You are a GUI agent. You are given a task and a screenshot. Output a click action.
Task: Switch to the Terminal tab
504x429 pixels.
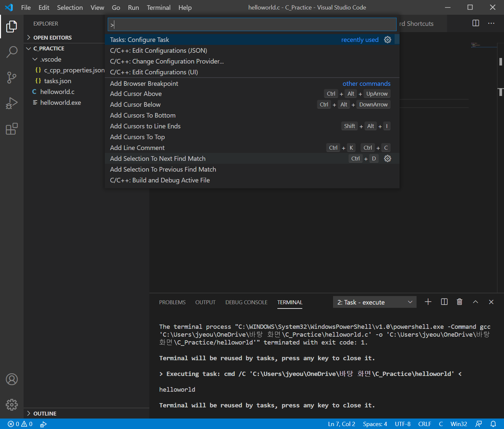[x=290, y=302]
